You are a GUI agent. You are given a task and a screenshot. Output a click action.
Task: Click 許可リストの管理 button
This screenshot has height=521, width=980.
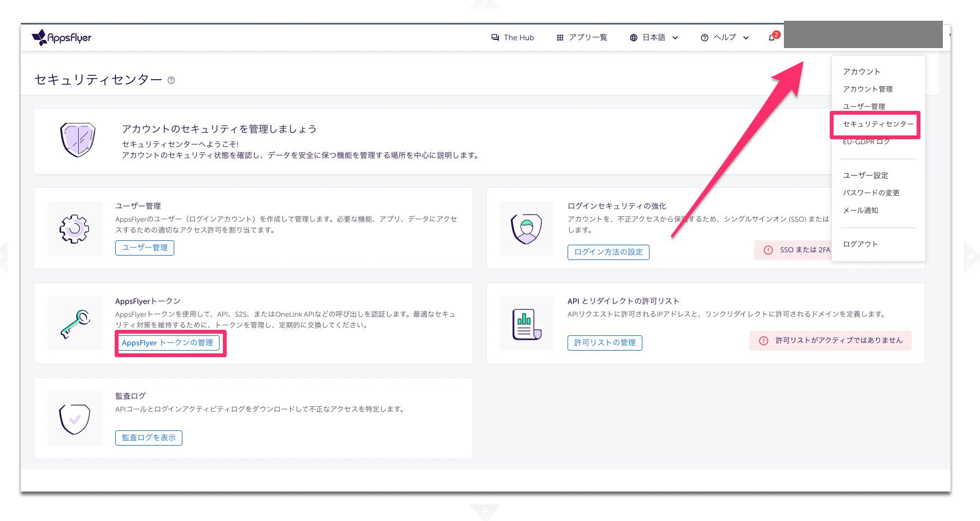coord(605,343)
